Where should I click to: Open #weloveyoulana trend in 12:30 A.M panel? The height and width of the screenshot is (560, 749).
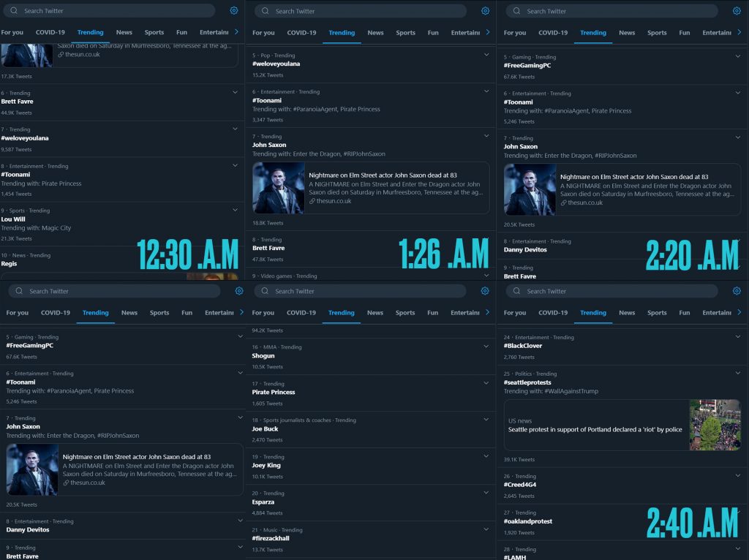point(25,138)
